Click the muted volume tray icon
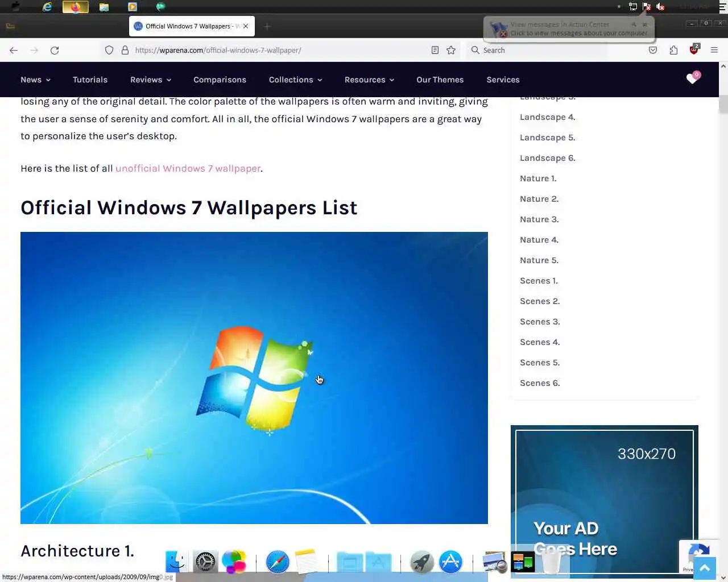728x582 pixels. [x=660, y=7]
